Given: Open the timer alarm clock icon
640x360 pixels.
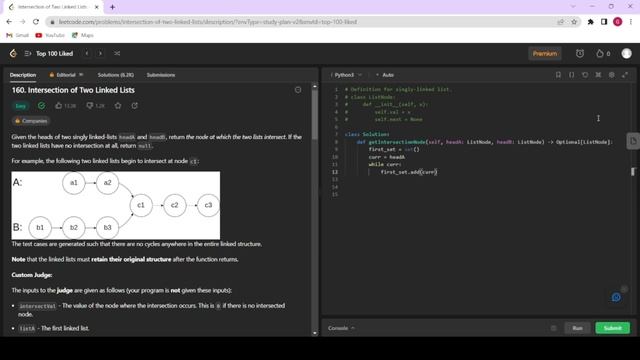Looking at the screenshot, I should [x=580, y=53].
